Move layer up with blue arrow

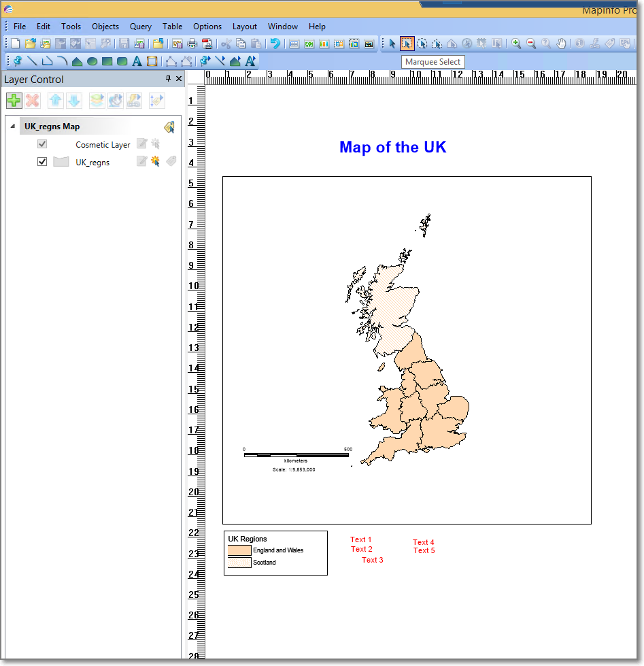click(56, 101)
